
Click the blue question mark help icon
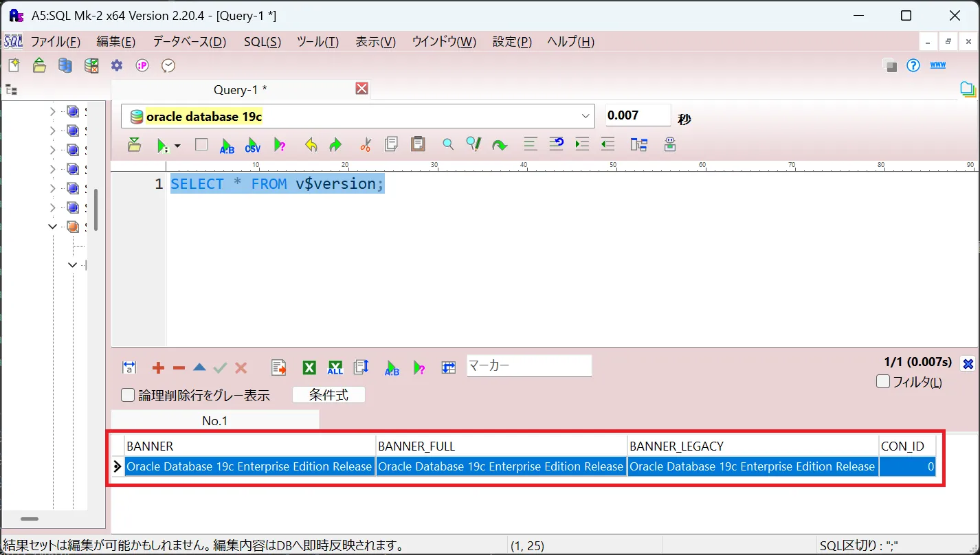click(x=913, y=65)
